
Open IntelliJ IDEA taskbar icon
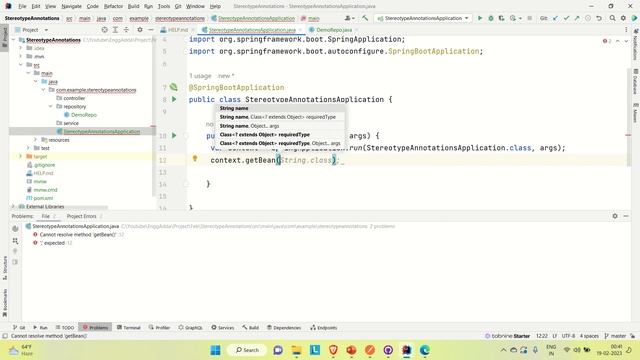pos(407,350)
